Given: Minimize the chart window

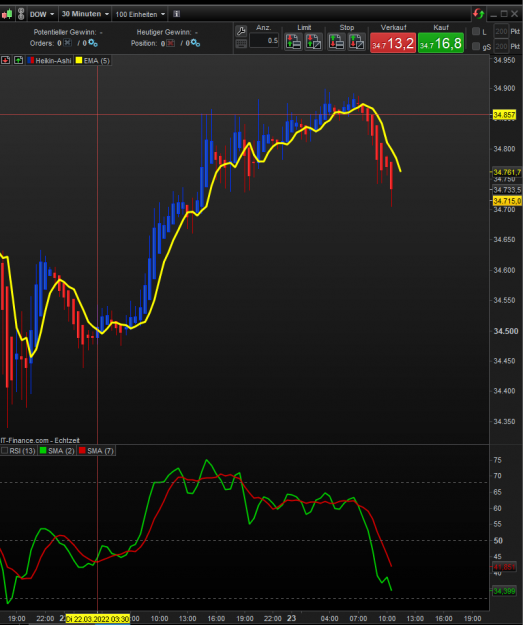Looking at the screenshot, I should [x=494, y=15].
